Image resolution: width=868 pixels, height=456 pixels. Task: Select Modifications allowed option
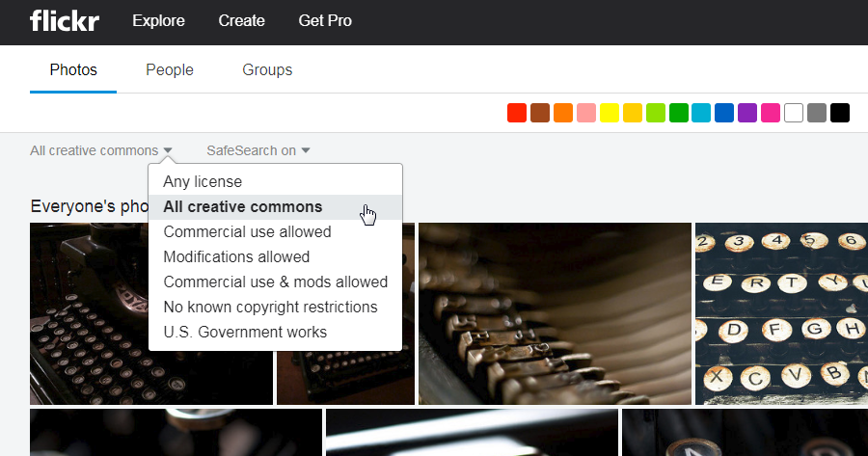(236, 257)
